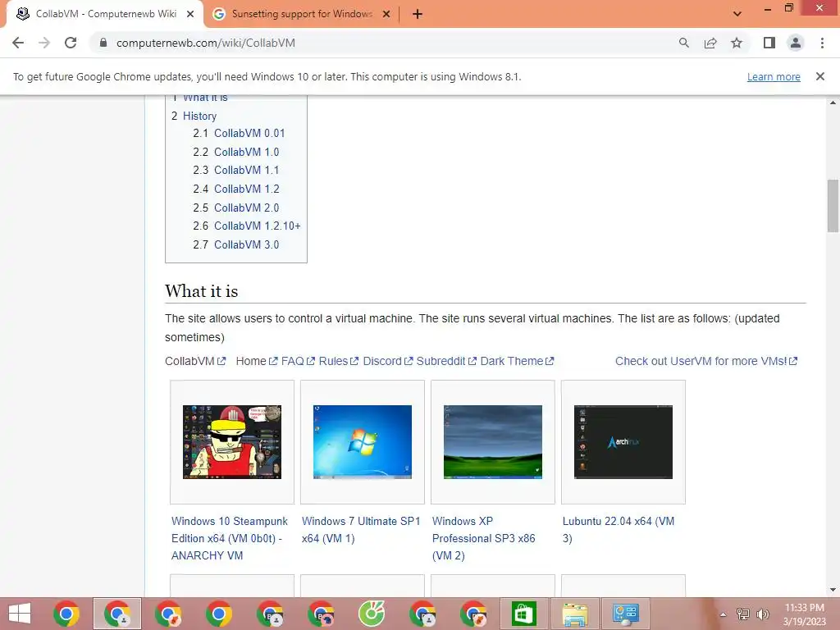Open the Lubuntu Arch Linux screenshot thumbnail
Image resolution: width=840 pixels, height=630 pixels.
click(623, 442)
